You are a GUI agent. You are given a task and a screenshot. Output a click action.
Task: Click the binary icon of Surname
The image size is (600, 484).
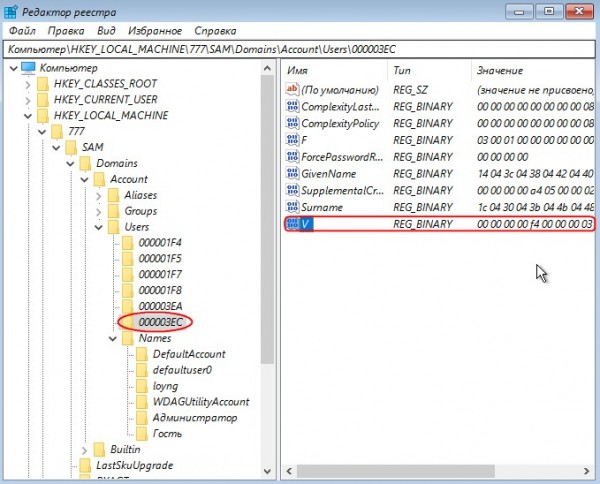(292, 207)
